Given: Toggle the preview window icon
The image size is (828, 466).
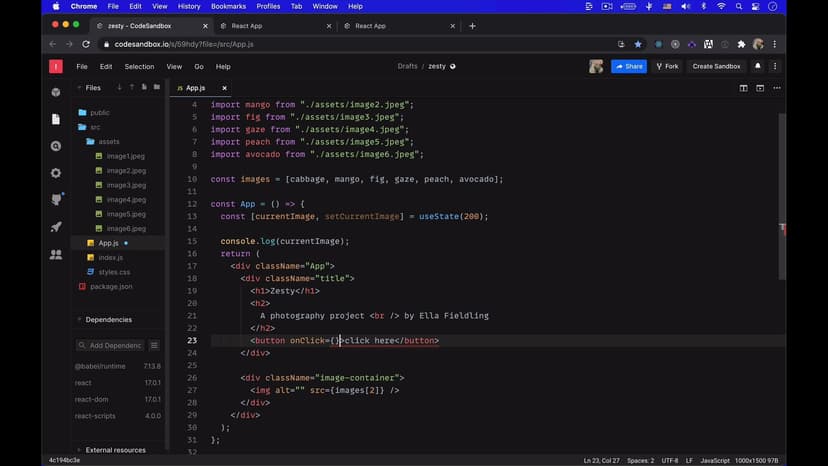Looking at the screenshot, I should tap(761, 88).
